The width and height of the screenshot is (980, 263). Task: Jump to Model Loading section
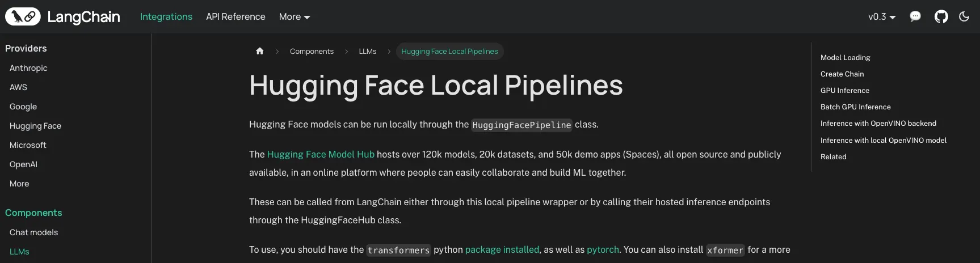pos(845,57)
